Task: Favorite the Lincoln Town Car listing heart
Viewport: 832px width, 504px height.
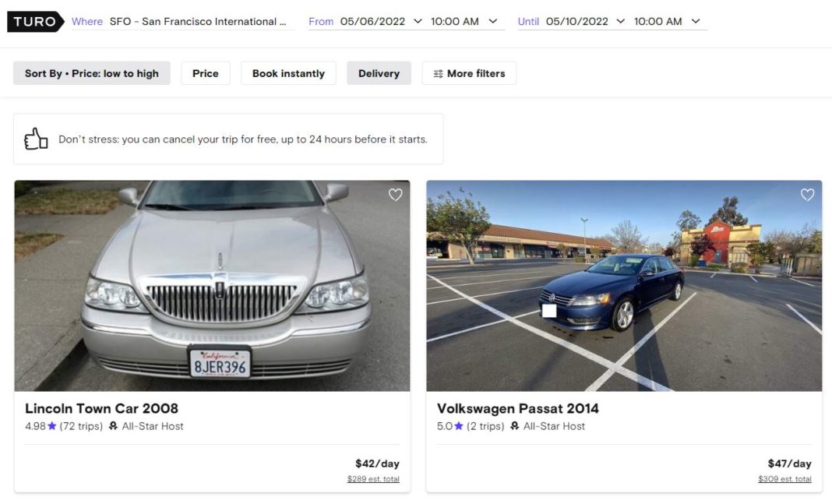Action: (x=395, y=195)
